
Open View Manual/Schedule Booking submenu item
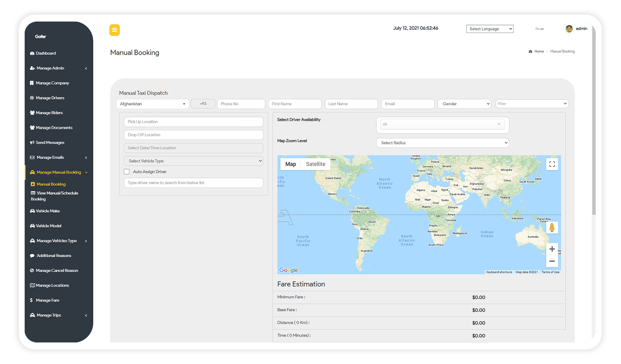pos(54,196)
